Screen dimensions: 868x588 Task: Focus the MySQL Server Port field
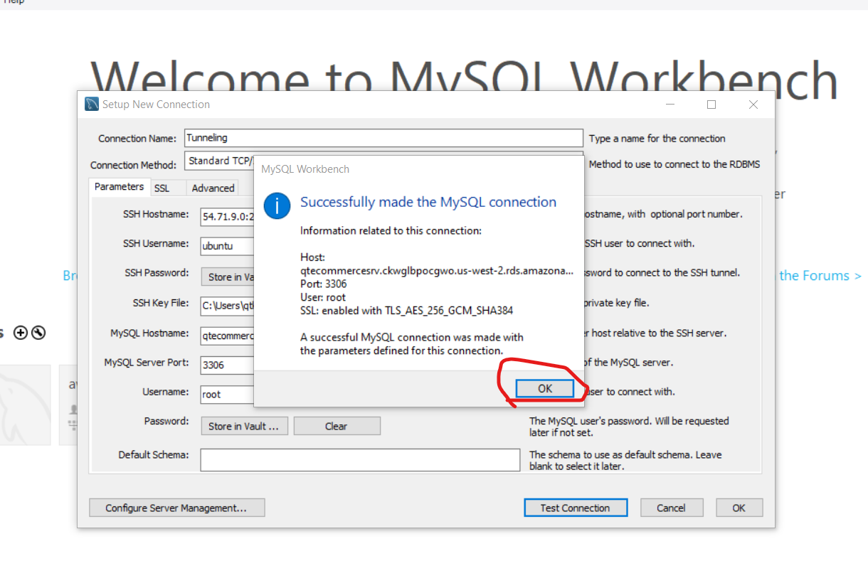pyautogui.click(x=228, y=365)
